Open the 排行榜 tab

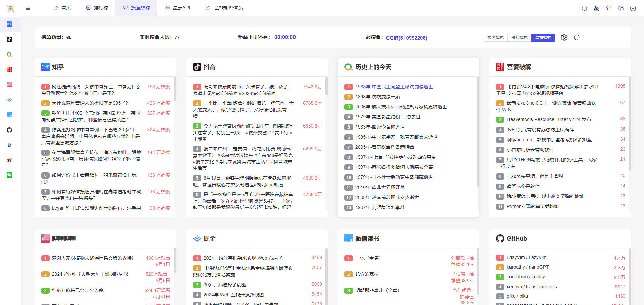97,8
